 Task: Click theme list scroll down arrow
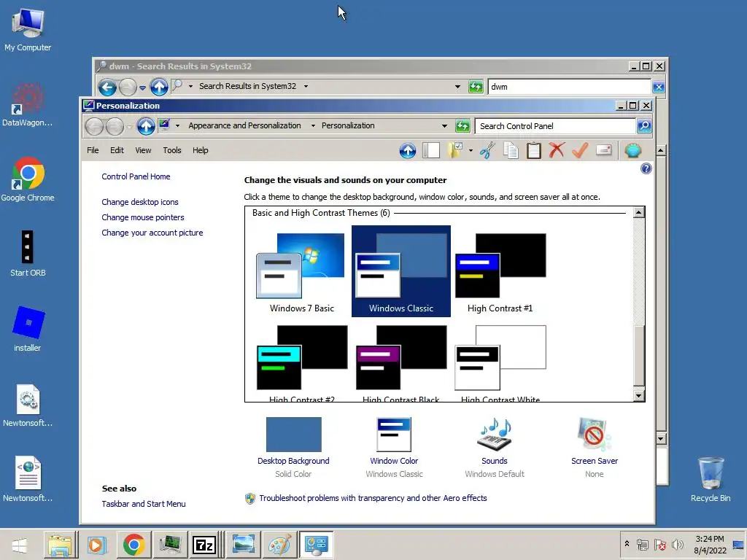click(x=639, y=396)
